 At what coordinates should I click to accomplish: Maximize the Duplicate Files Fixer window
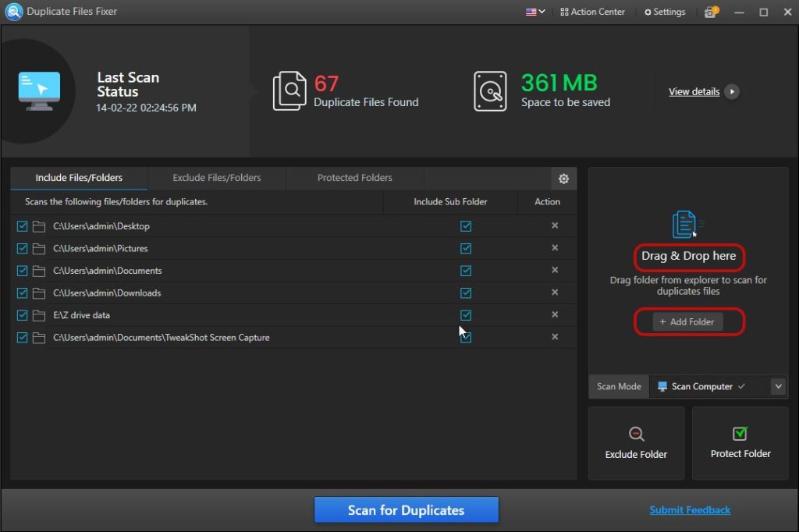[763, 12]
